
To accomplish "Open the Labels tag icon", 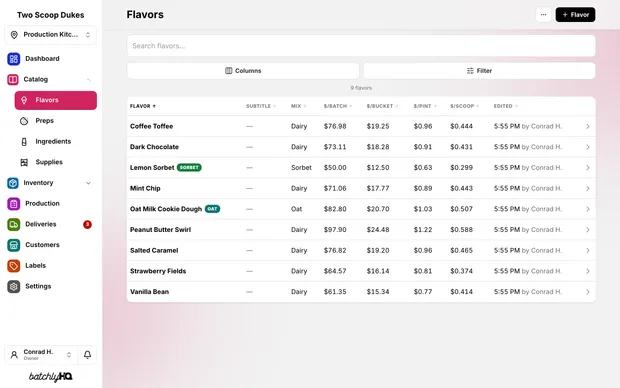I will pyautogui.click(x=14, y=266).
